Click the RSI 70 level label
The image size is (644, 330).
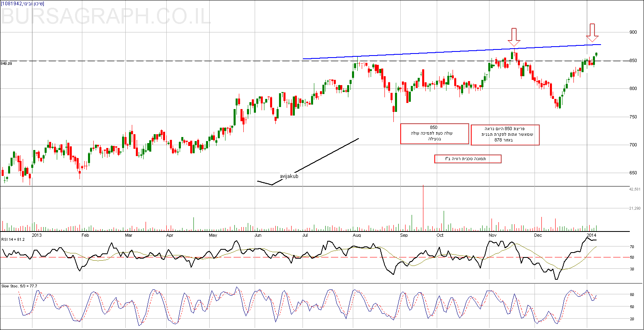[x=632, y=247]
